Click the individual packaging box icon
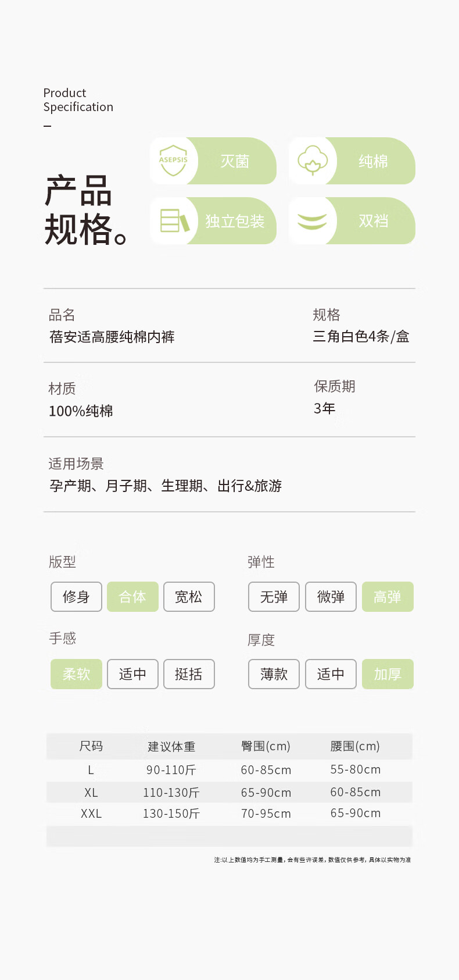 174,220
